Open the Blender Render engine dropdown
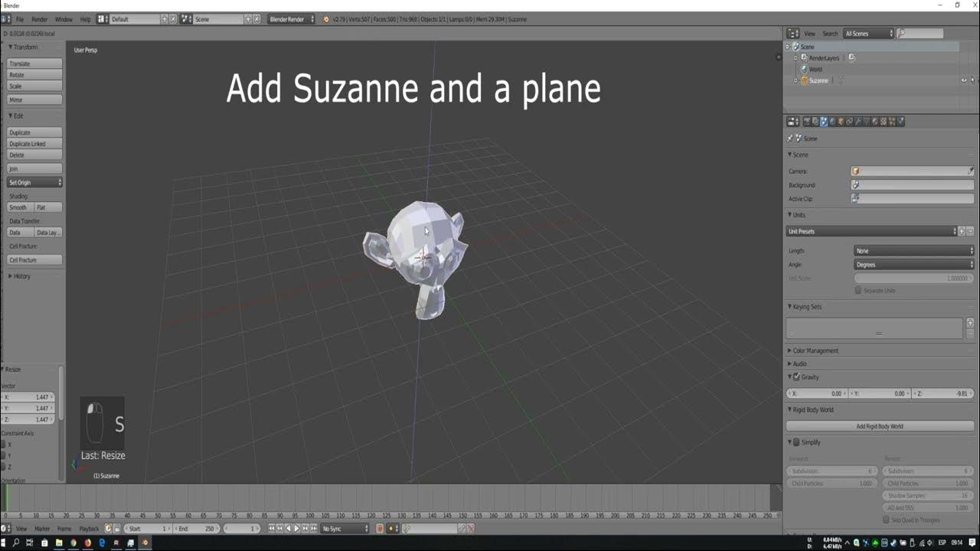This screenshot has height=551, width=980. tap(291, 19)
